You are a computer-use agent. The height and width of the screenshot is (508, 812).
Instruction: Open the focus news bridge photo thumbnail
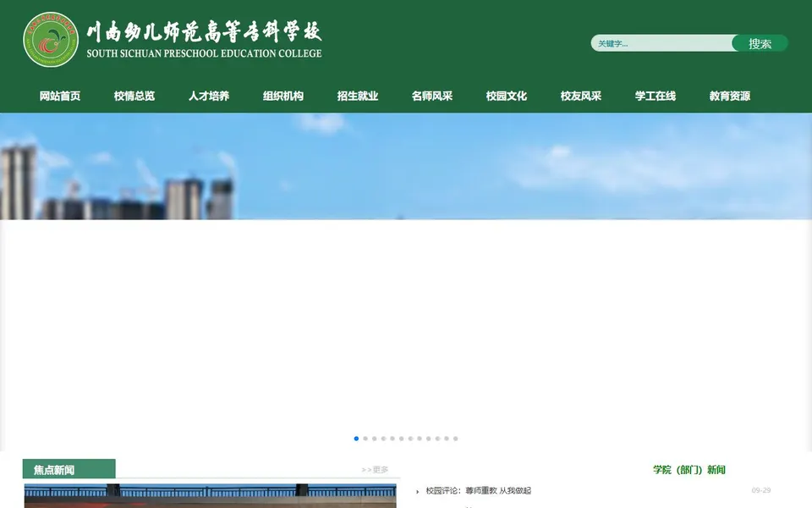point(211,496)
